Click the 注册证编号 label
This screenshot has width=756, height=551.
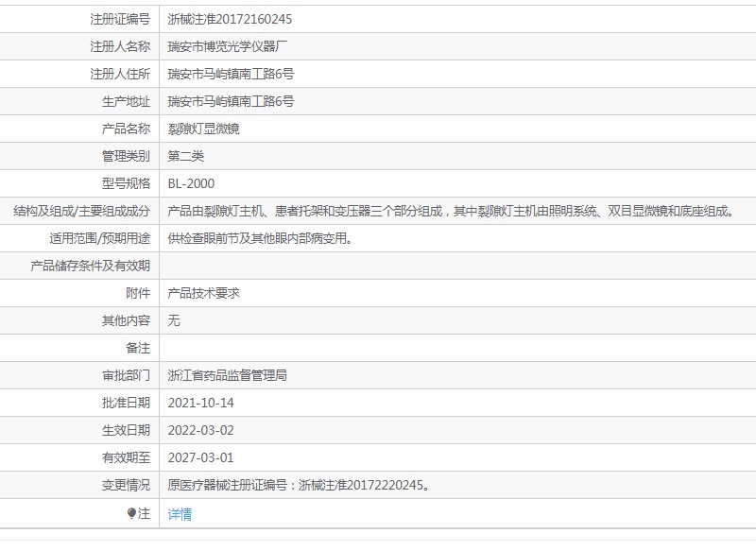point(120,19)
